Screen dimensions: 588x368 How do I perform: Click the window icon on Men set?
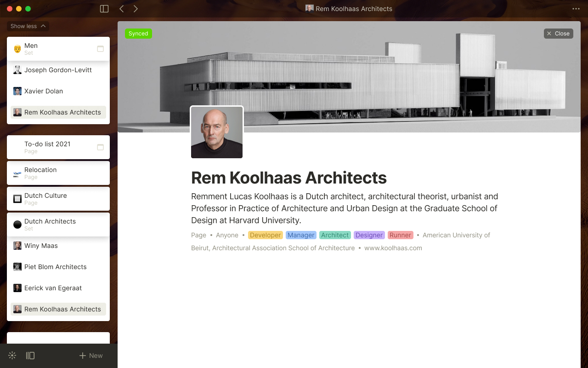point(100,49)
